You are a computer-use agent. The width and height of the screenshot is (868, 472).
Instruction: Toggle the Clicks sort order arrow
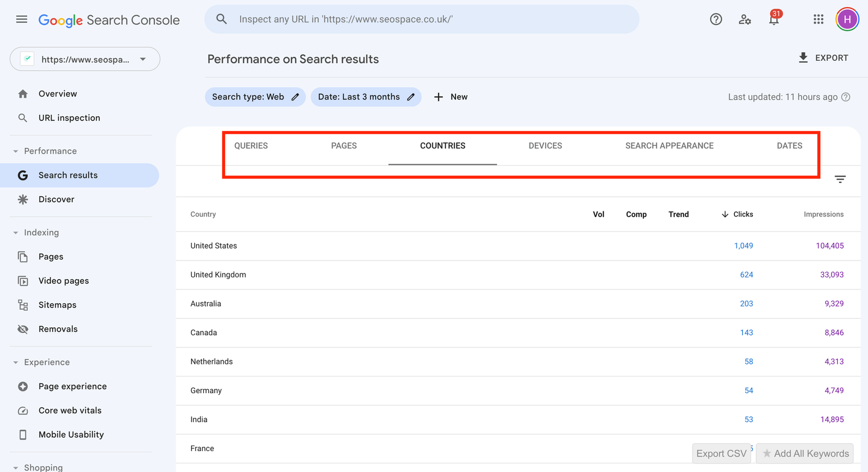tap(725, 214)
